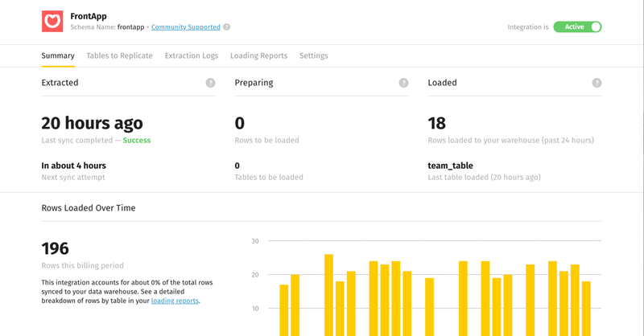Toggle the integration Active switch
Screen dimensions: 644x336
(578, 27)
